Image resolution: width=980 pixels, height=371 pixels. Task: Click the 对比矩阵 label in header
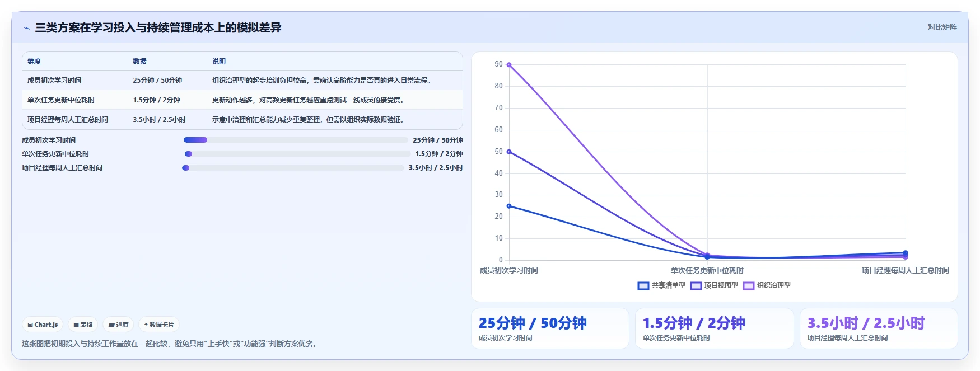pyautogui.click(x=942, y=27)
